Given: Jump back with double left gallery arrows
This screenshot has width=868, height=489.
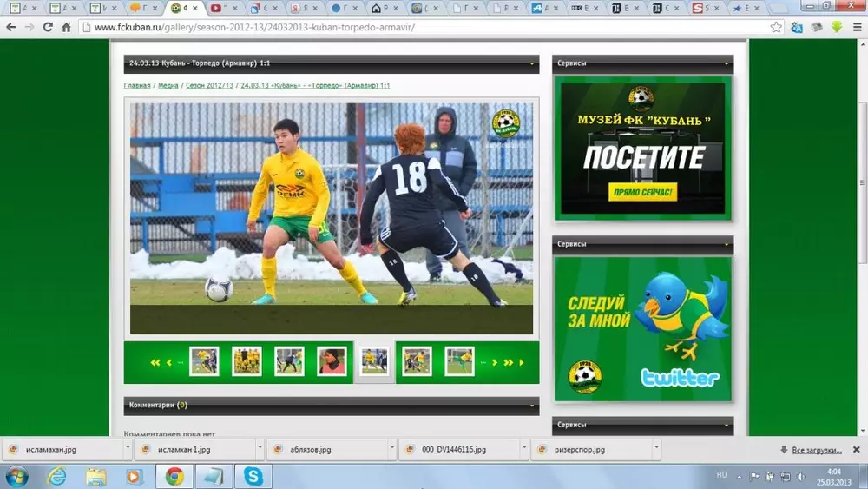Looking at the screenshot, I should [x=156, y=362].
